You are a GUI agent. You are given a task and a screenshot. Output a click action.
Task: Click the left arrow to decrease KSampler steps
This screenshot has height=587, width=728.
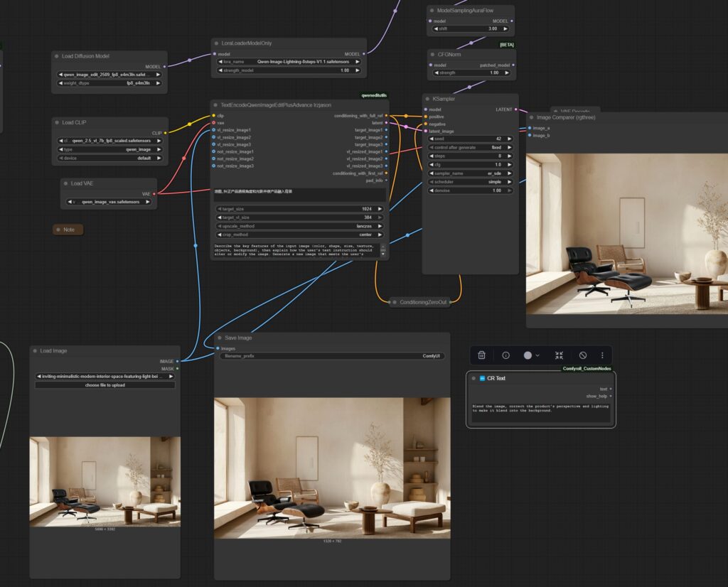tap(431, 156)
